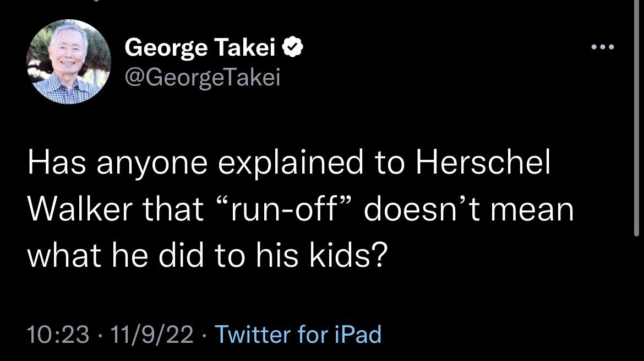
Task: Open the @GeorgeTakei handle link
Action: tap(203, 78)
